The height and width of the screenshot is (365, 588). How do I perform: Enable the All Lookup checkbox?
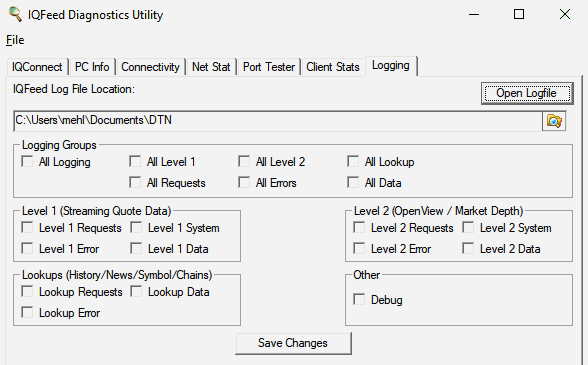pos(353,162)
